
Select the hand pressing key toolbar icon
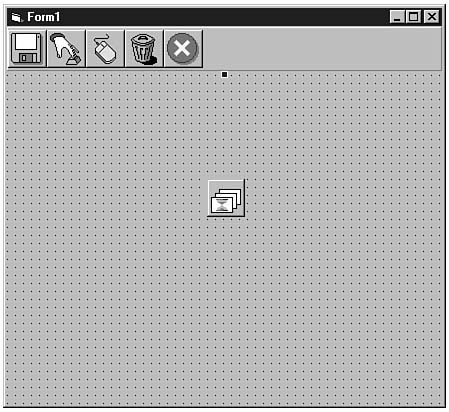pyautogui.click(x=66, y=48)
